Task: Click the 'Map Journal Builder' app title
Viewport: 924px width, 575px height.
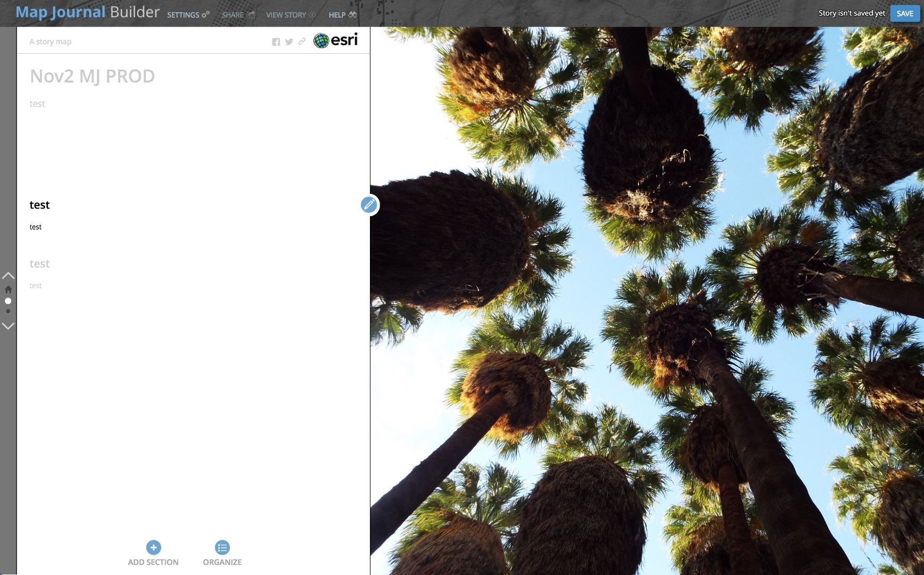Action: [x=87, y=12]
